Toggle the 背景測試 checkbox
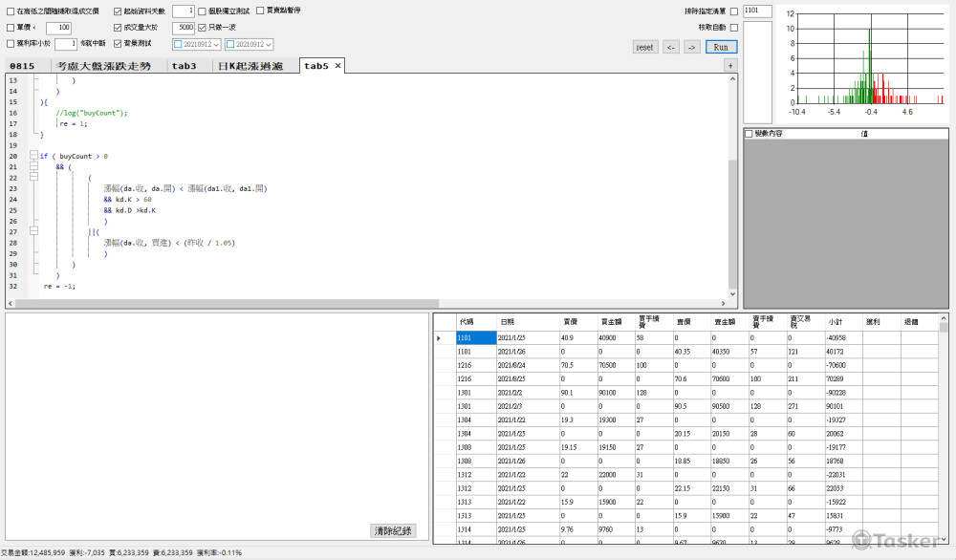The image size is (956, 560). [117, 44]
